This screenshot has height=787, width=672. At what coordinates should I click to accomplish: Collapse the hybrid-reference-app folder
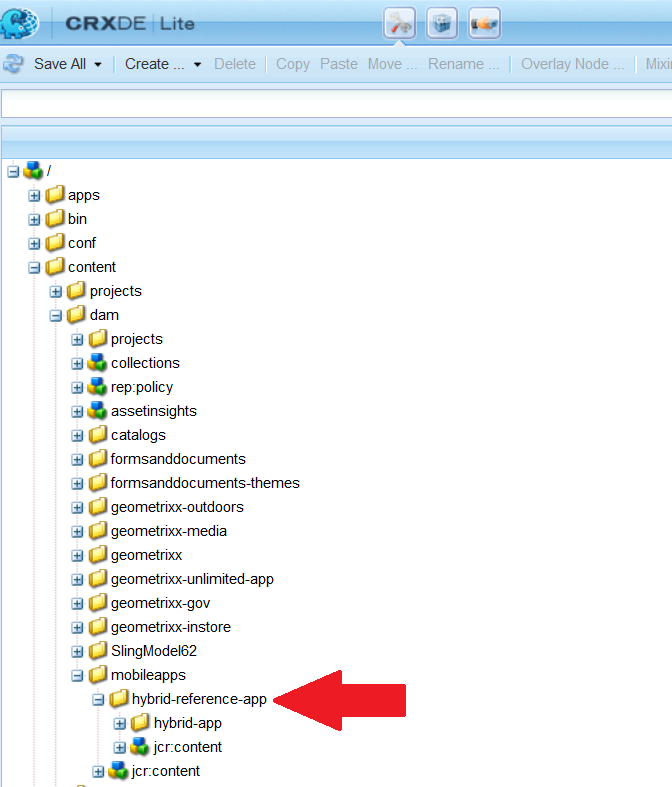point(99,700)
